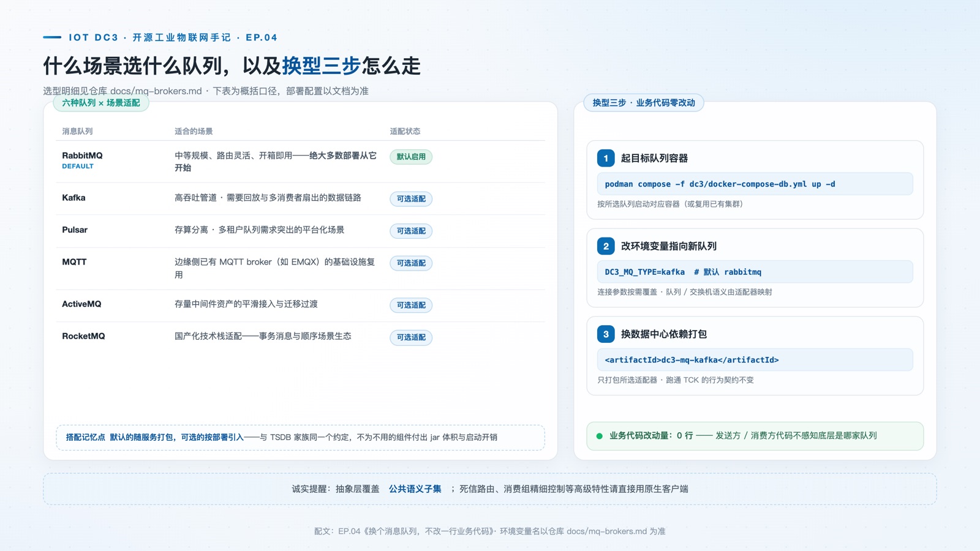Screen dimensions: 980x551
Task: Click the 只打包所选适配器 note
Action: pyautogui.click(x=676, y=380)
